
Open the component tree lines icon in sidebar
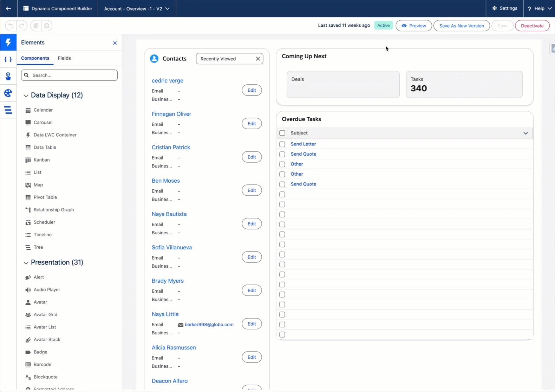pos(8,110)
